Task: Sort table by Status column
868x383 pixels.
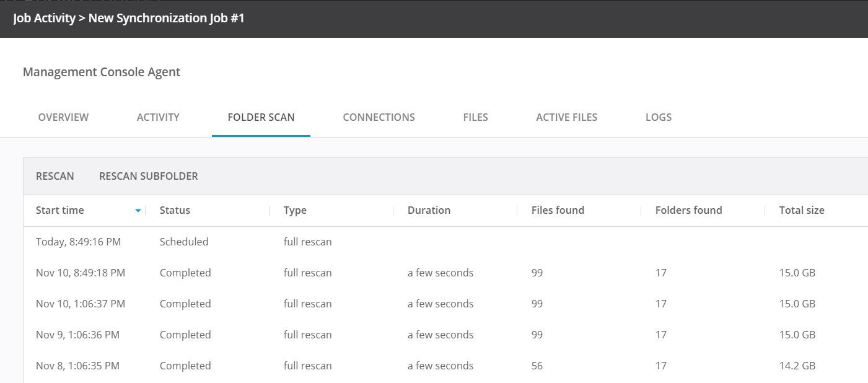Action: pos(175,210)
